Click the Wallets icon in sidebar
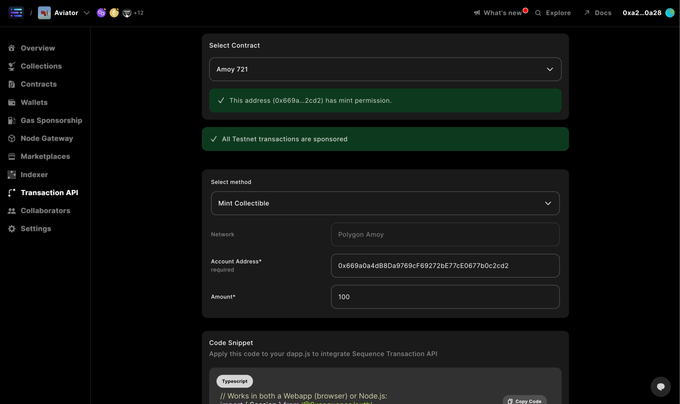 point(12,102)
